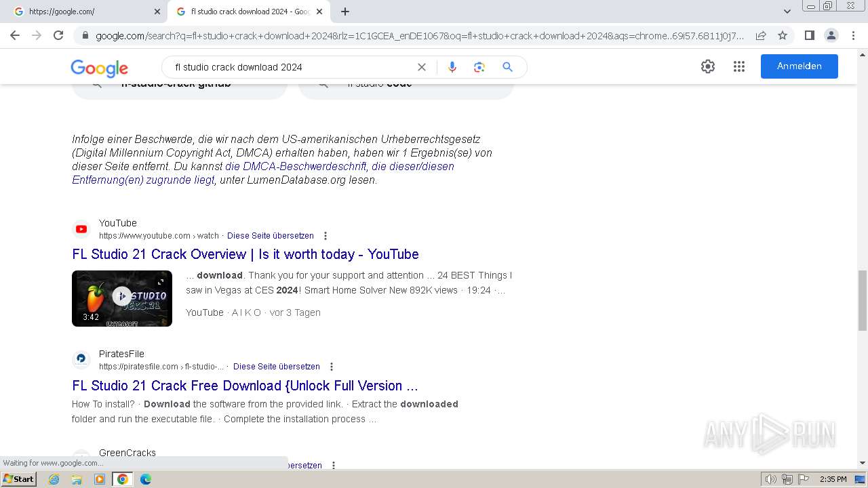
Task: Reload the current page
Action: [x=58, y=35]
